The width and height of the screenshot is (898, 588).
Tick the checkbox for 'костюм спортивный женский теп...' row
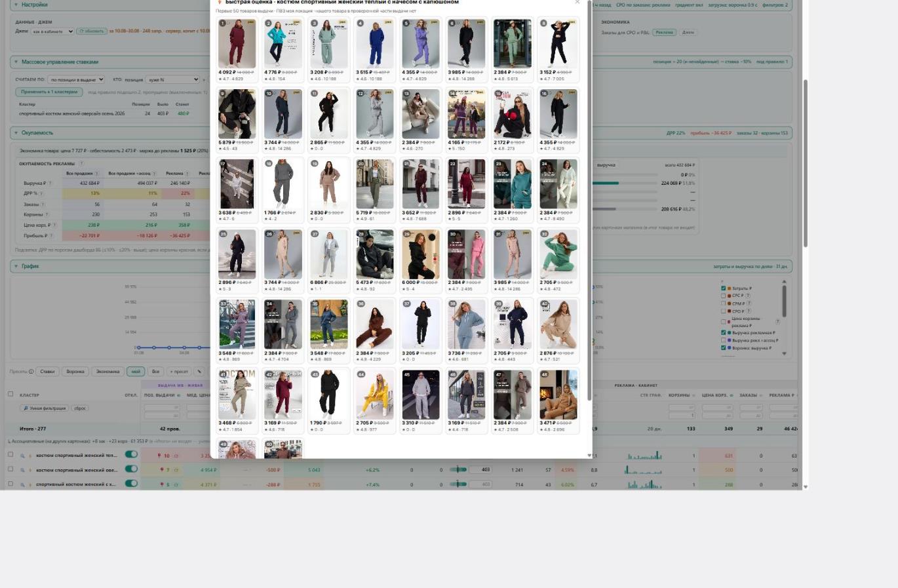pyautogui.click(x=10, y=454)
